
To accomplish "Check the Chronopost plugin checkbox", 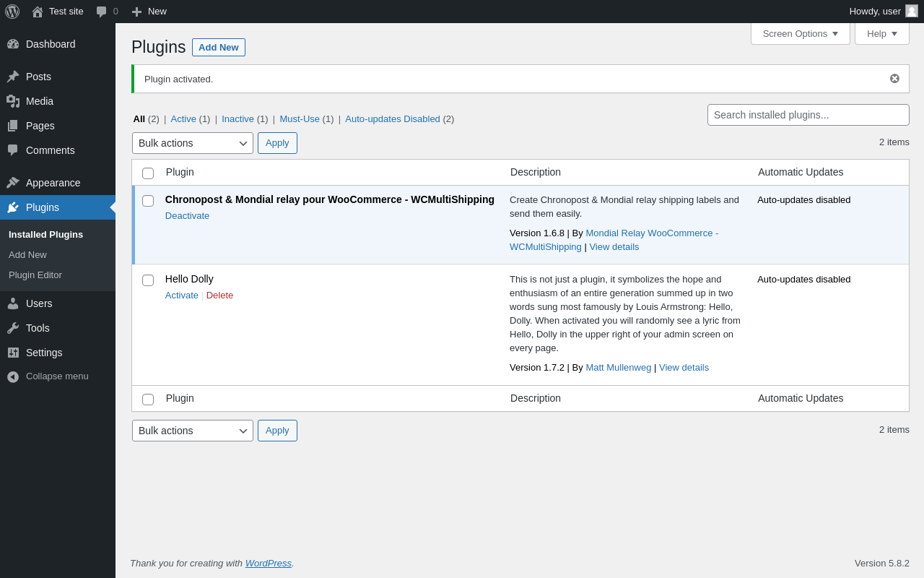I will coord(148,201).
